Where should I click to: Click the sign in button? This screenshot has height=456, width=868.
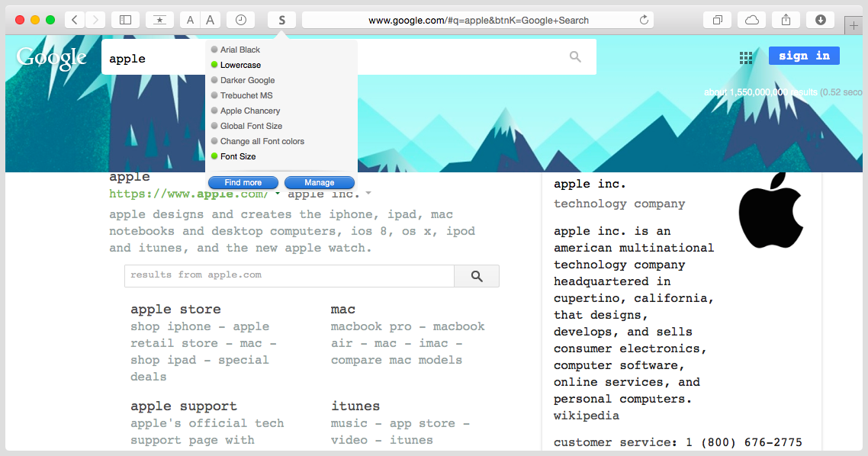(804, 56)
